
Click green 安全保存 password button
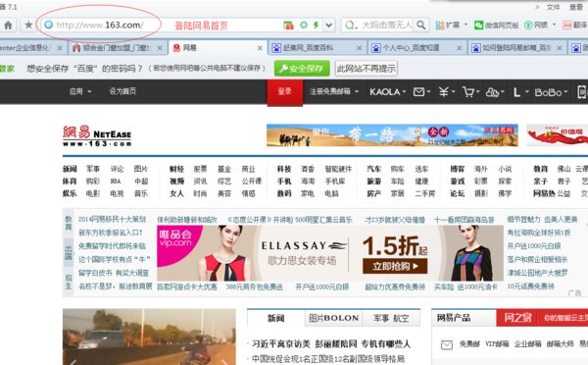click(302, 69)
